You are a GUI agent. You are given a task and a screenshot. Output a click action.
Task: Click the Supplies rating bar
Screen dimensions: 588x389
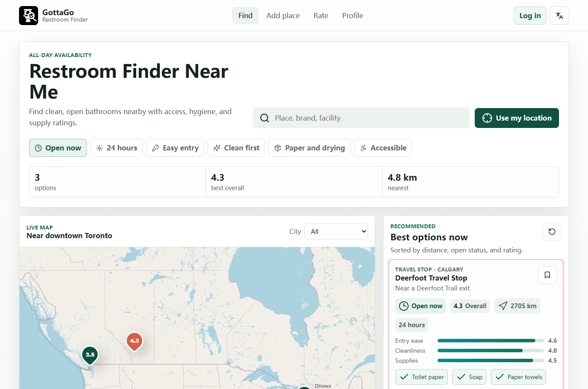(491, 360)
